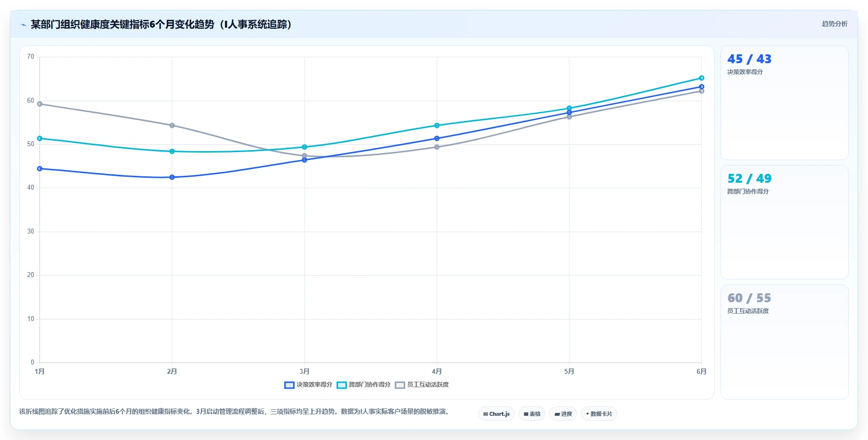This screenshot has height=440, width=868.
Task: Click the 2月 x-axis label
Action: click(x=172, y=371)
